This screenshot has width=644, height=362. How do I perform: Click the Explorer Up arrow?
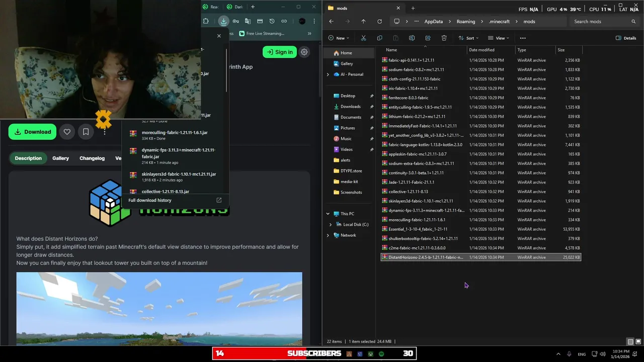[x=363, y=22]
